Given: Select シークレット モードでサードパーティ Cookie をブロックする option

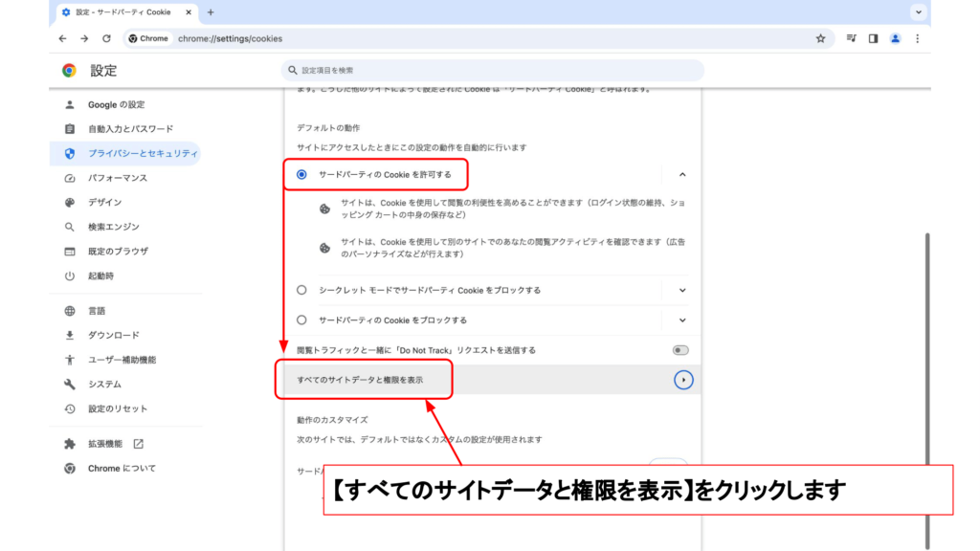Looking at the screenshot, I should coord(301,290).
